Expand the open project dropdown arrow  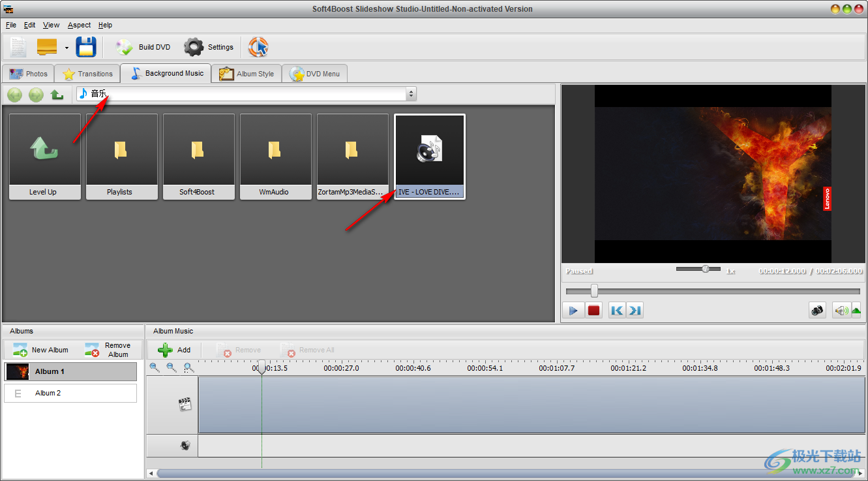pos(67,48)
